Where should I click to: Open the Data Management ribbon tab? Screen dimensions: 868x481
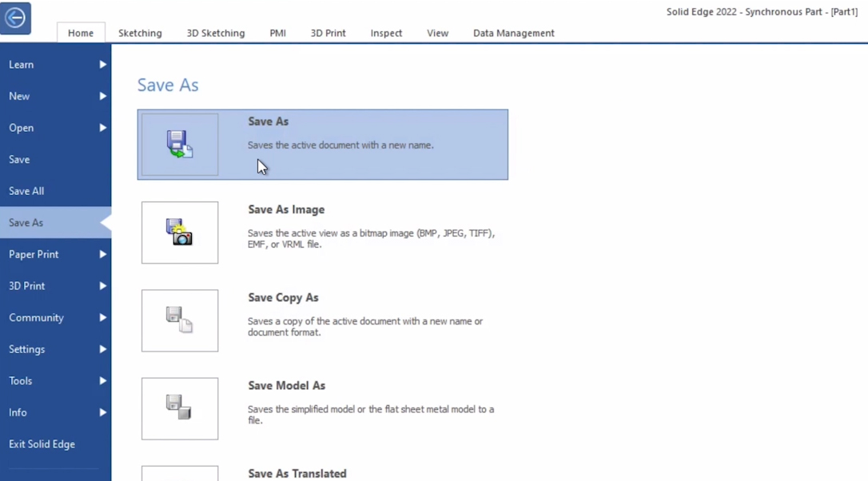(514, 34)
